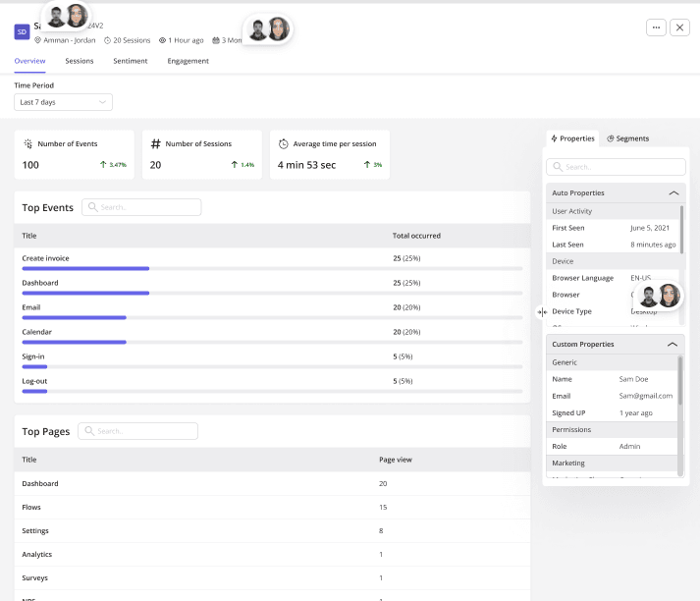Switch to the Overview tab
The image size is (700, 601).
tap(29, 61)
